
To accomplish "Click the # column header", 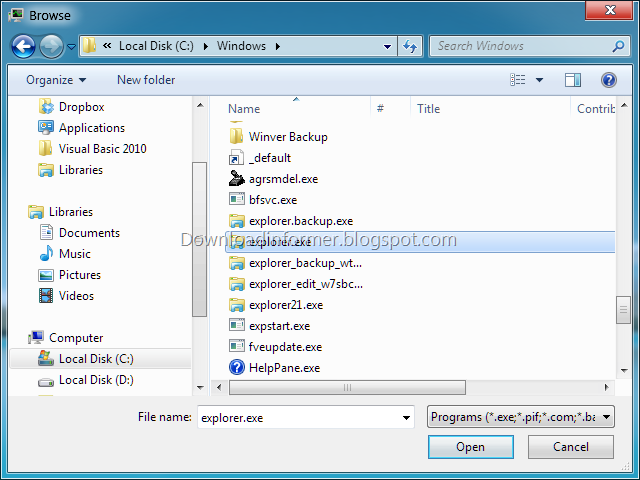I will [x=380, y=108].
